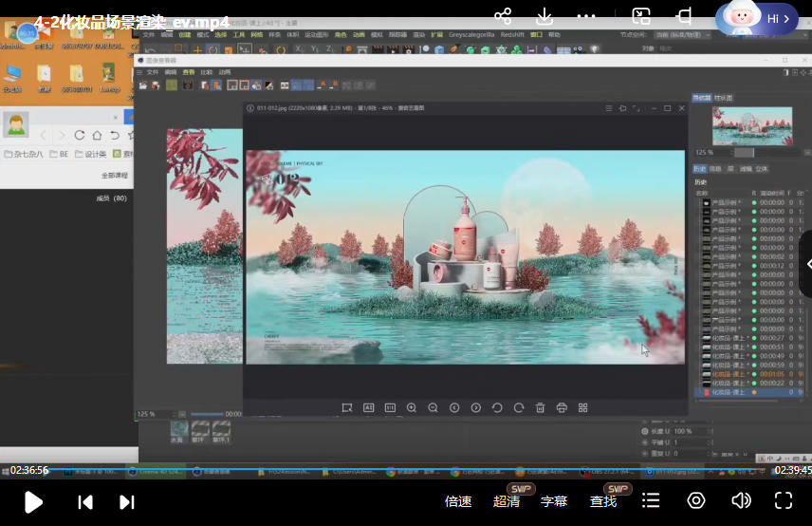Open the 倍速 playback speed menu

tap(458, 501)
